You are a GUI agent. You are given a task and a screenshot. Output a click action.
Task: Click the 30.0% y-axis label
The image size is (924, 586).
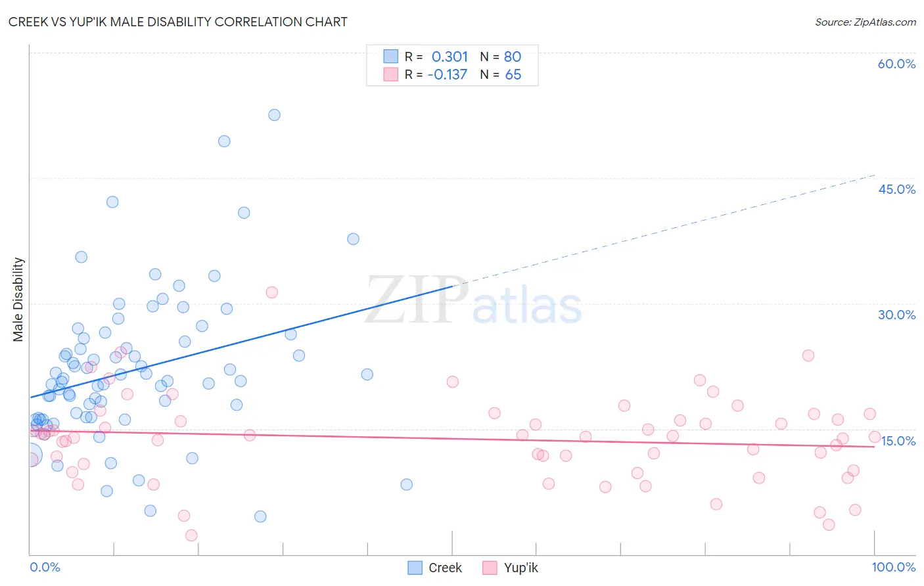896,315
